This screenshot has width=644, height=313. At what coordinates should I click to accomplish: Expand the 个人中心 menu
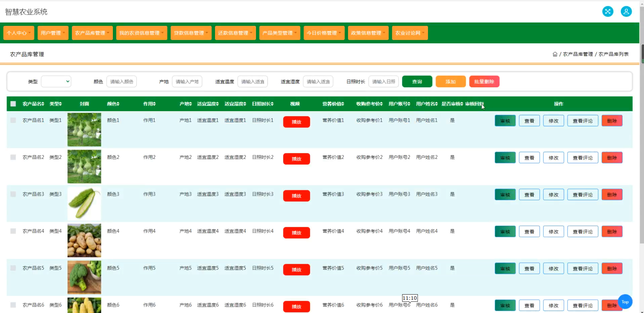pos(19,33)
